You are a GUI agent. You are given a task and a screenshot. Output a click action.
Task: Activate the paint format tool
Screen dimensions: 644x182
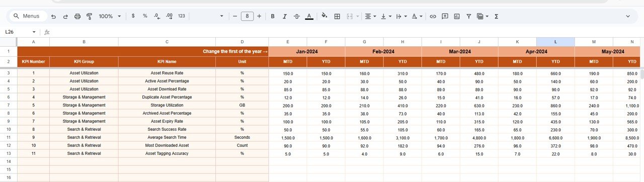tap(89, 16)
